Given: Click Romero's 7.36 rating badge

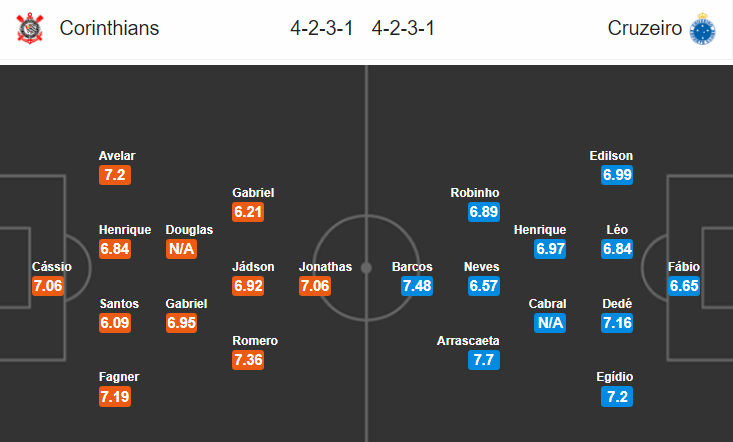Looking at the screenshot, I should 248,360.
